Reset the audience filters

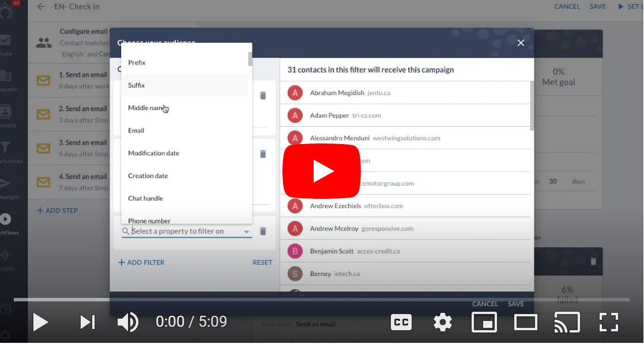pos(262,262)
